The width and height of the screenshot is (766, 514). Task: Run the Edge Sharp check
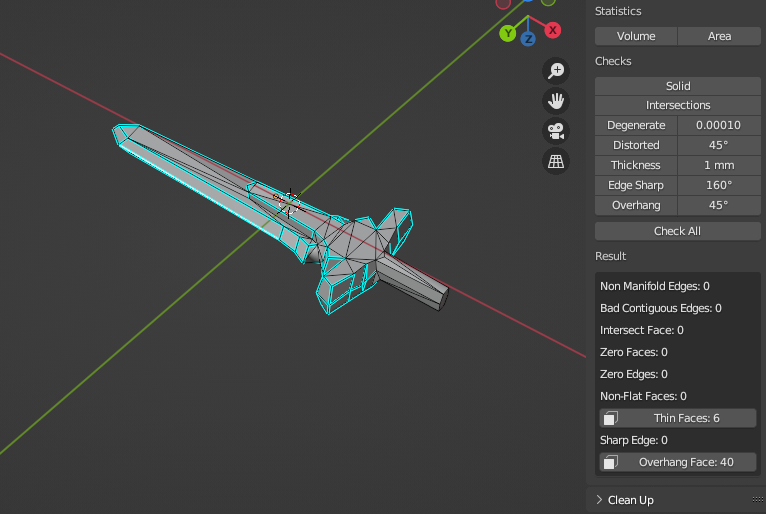click(x=636, y=185)
